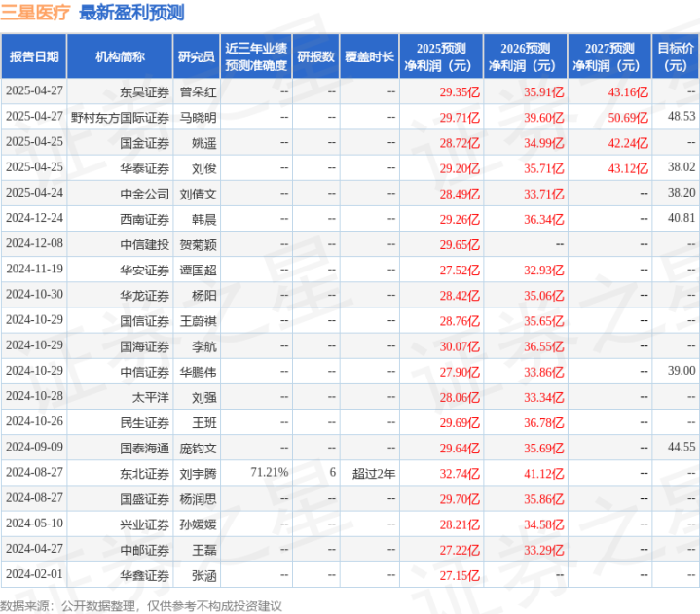Click researcher name 贺菊颖
The width and height of the screenshot is (700, 614).
(x=199, y=244)
